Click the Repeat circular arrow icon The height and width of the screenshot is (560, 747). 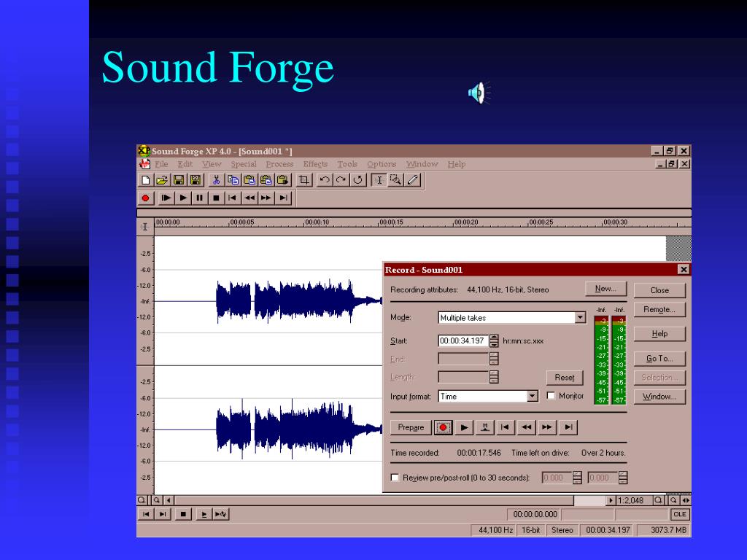coord(357,180)
